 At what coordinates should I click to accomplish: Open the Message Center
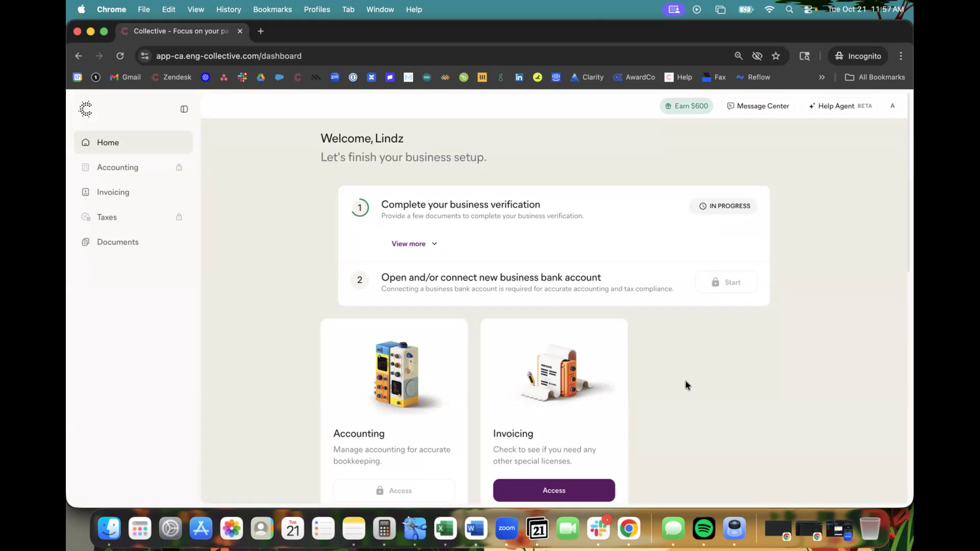758,106
